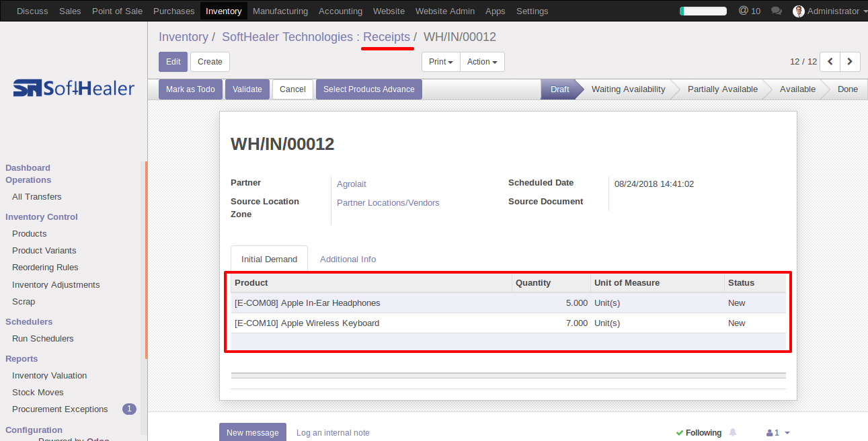Open Procurement Exceptions in the sidebar
This screenshot has width=868, height=441.
pyautogui.click(x=60, y=409)
